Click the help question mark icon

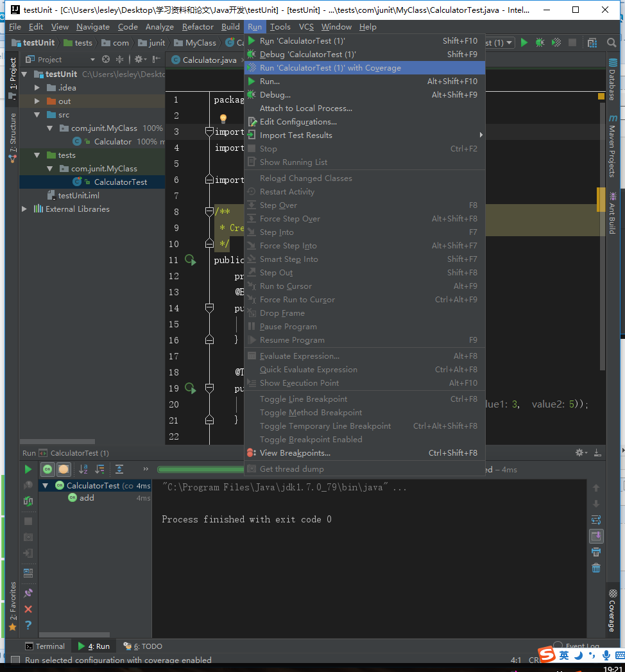[28, 625]
